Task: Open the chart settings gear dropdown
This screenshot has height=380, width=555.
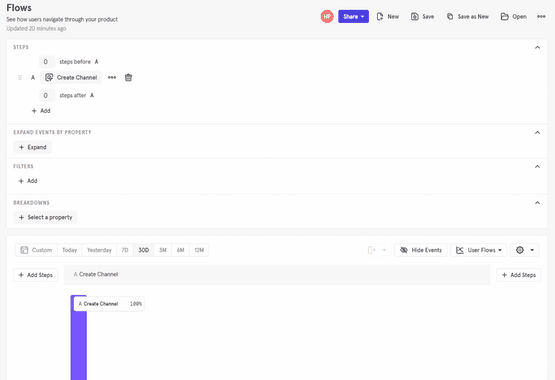Action: pos(525,250)
